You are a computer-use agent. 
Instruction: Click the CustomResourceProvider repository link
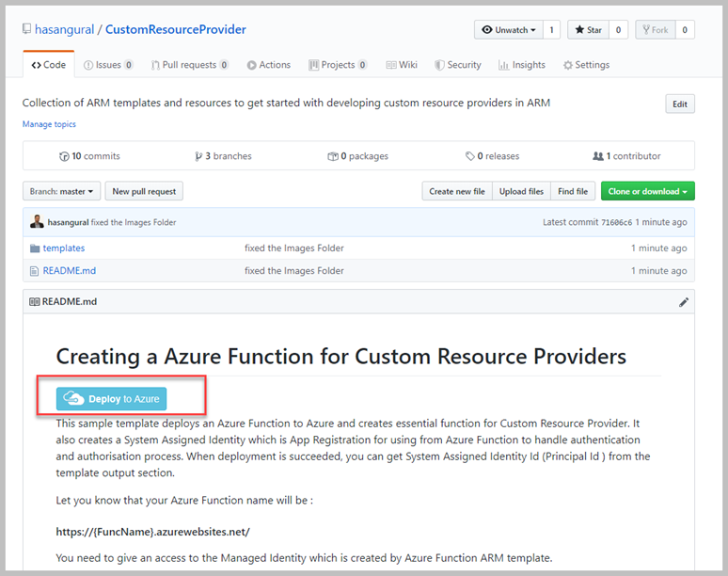pyautogui.click(x=176, y=29)
